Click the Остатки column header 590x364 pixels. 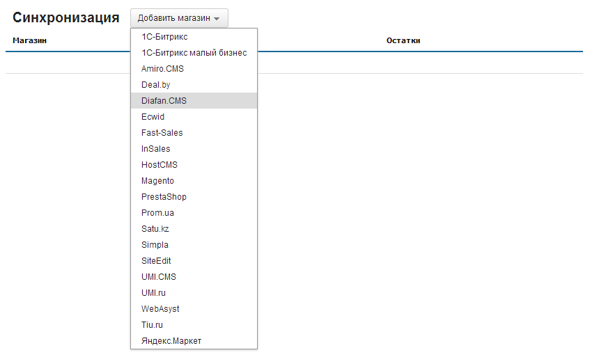pyautogui.click(x=403, y=40)
